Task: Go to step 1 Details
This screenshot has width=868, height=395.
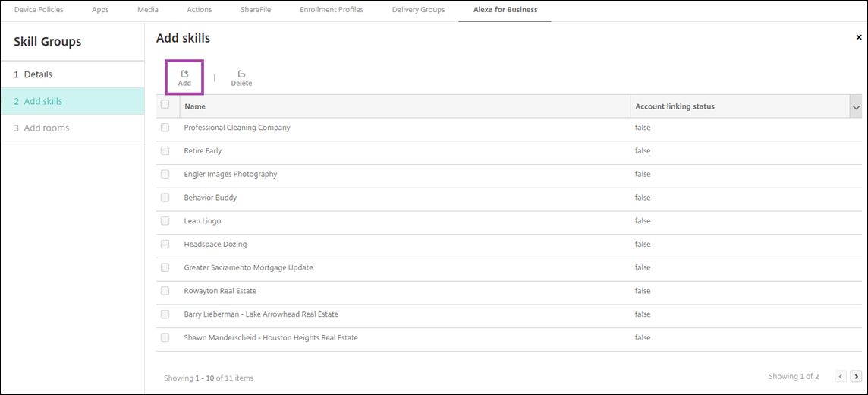Action: [73, 74]
